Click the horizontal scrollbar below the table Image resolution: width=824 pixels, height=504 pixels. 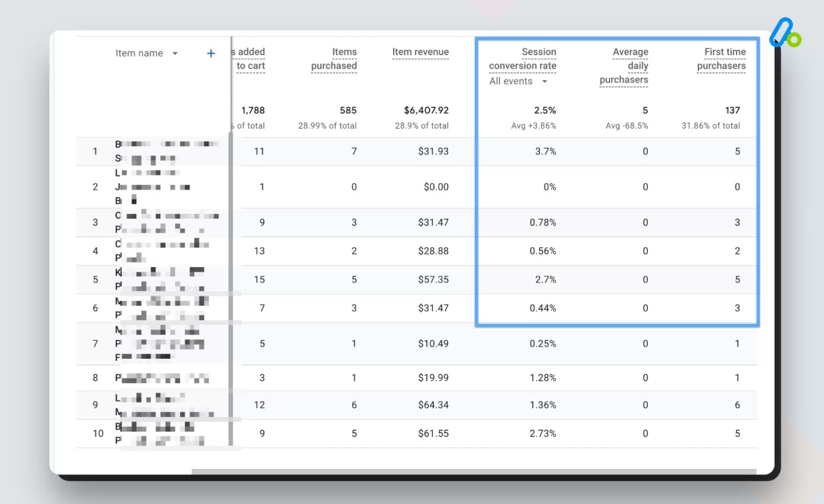coord(474,472)
